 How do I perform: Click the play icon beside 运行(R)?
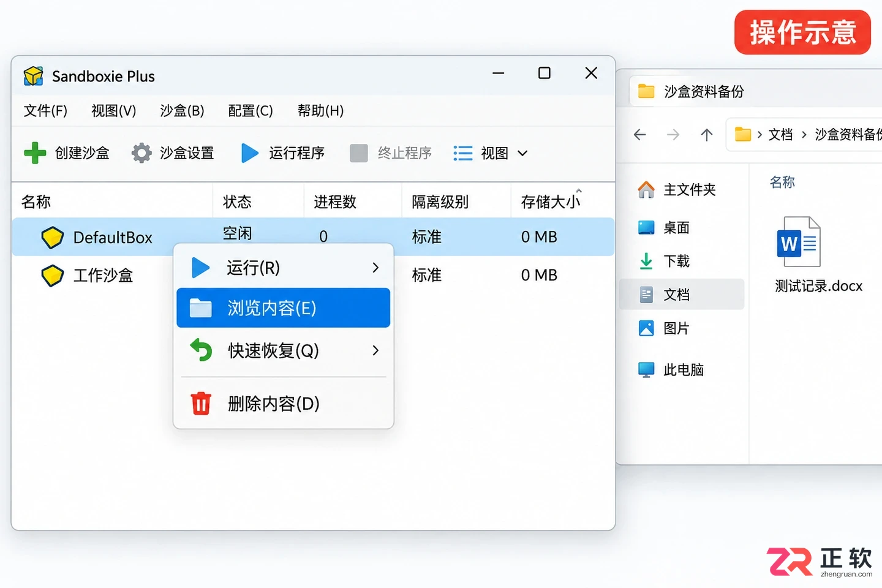(x=200, y=268)
